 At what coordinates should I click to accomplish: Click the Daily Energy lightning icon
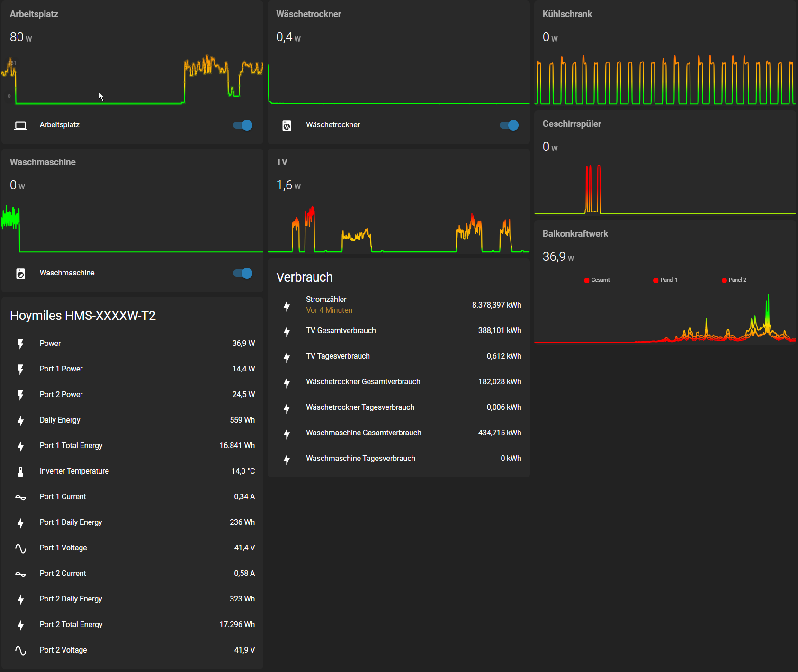pos(20,420)
